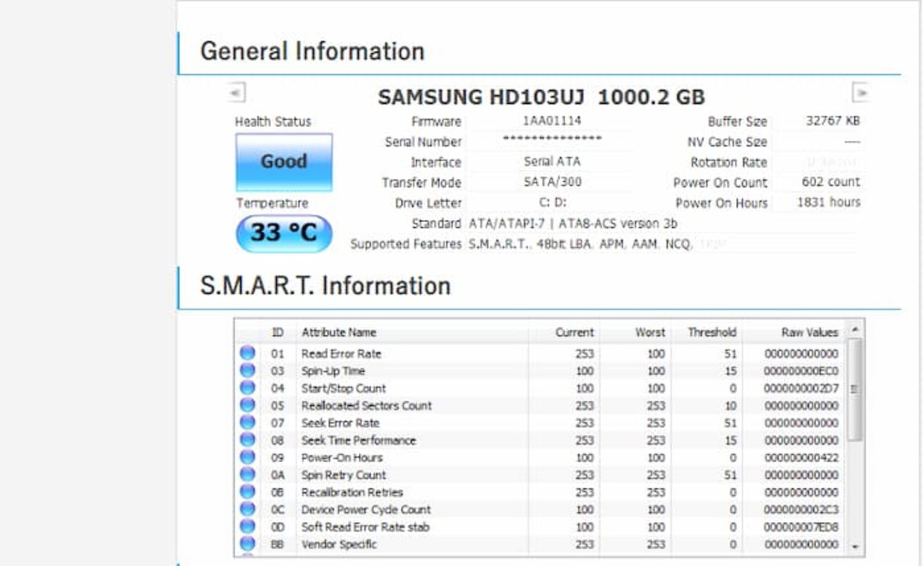
Task: Click the power on count 602 count
Action: 831,183
